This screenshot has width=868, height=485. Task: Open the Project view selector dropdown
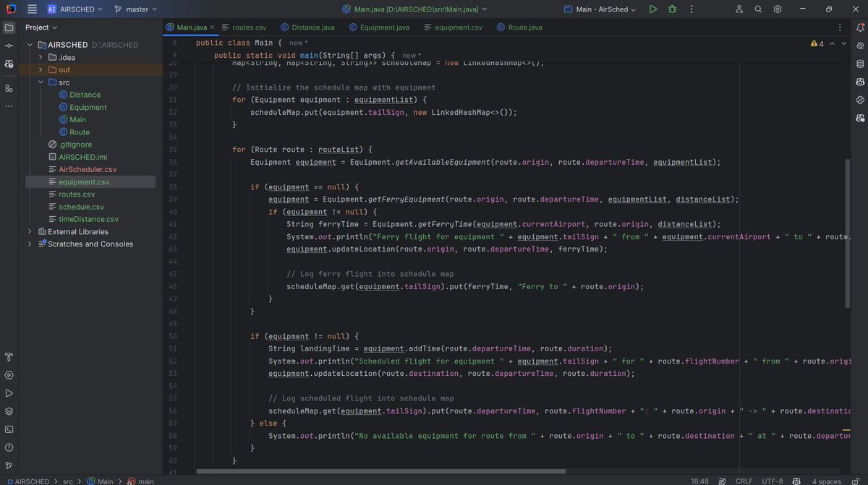click(x=41, y=27)
